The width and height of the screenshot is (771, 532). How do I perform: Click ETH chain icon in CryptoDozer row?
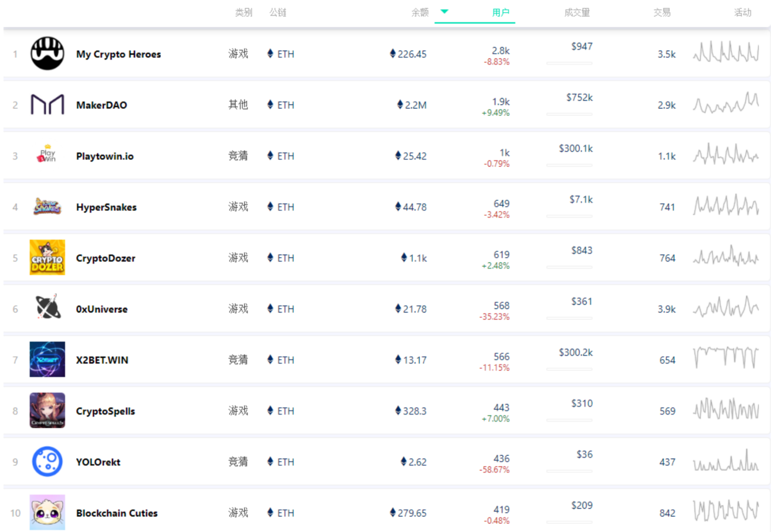click(x=270, y=258)
